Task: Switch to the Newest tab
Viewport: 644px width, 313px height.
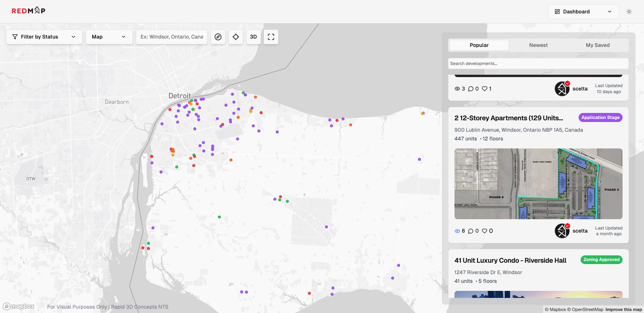Action: click(x=538, y=45)
